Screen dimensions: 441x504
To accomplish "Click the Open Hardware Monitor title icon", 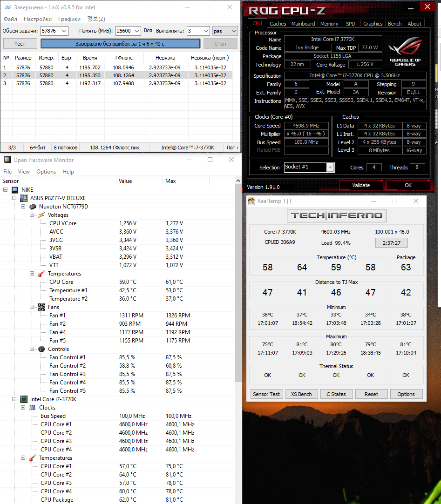I will 7,160.
